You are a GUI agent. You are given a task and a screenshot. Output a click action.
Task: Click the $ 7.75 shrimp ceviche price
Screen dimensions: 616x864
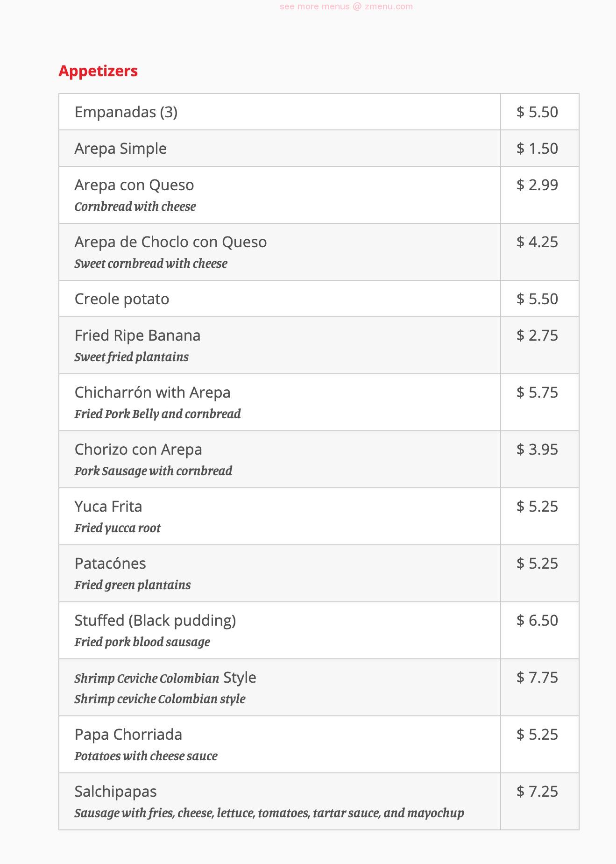[537, 678]
